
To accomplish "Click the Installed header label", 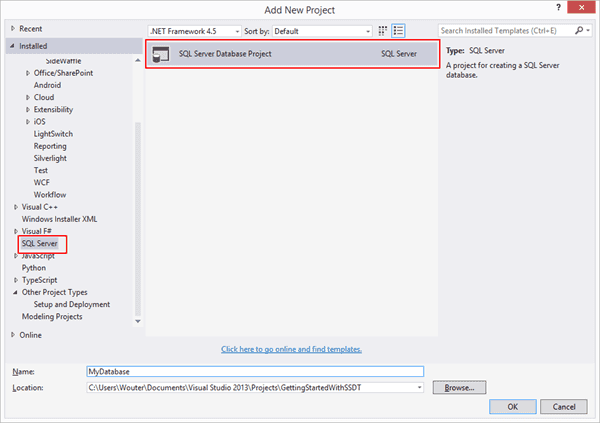I will coord(33,46).
